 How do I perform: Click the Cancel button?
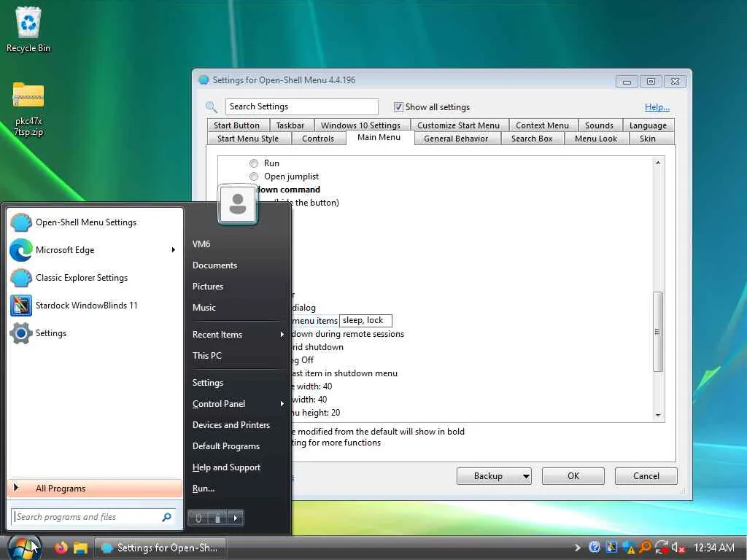(646, 475)
